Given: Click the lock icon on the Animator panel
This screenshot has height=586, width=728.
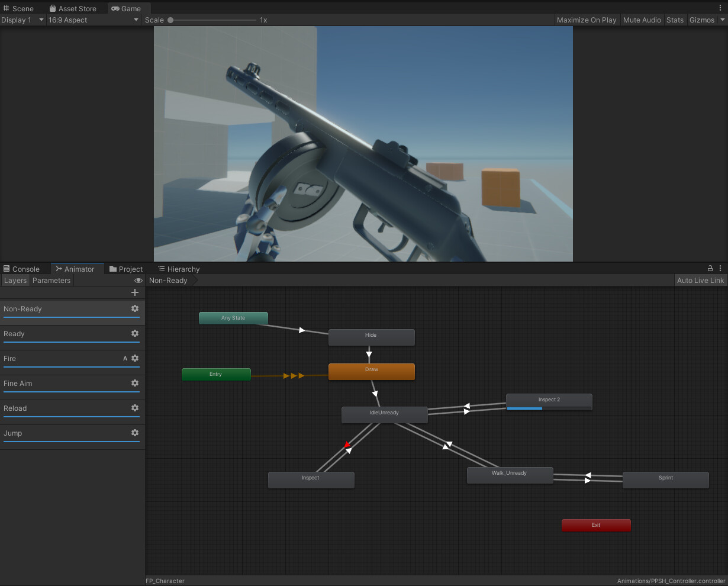Looking at the screenshot, I should pyautogui.click(x=710, y=268).
